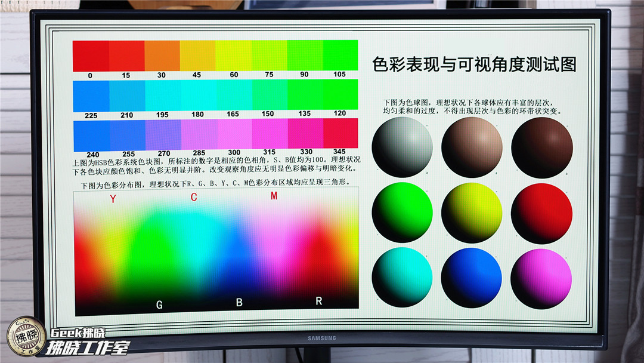Pick the green block labeled 105
The width and height of the screenshot is (644, 363).
point(340,55)
